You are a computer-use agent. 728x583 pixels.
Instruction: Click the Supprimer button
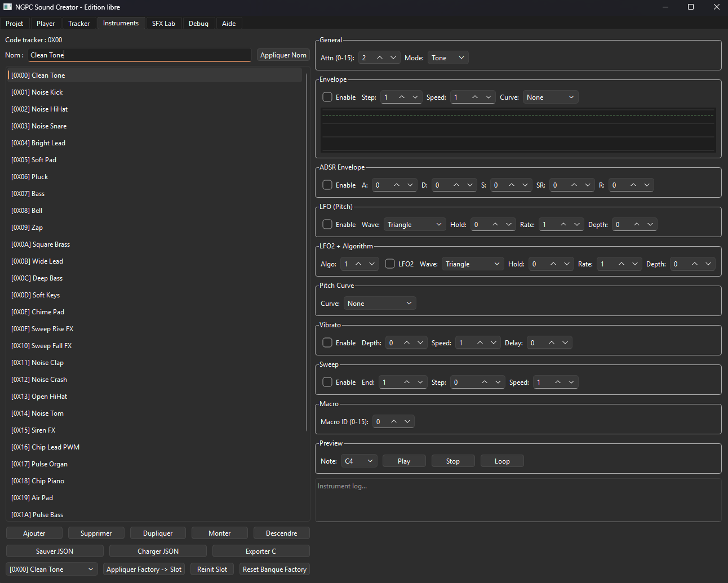(x=96, y=533)
